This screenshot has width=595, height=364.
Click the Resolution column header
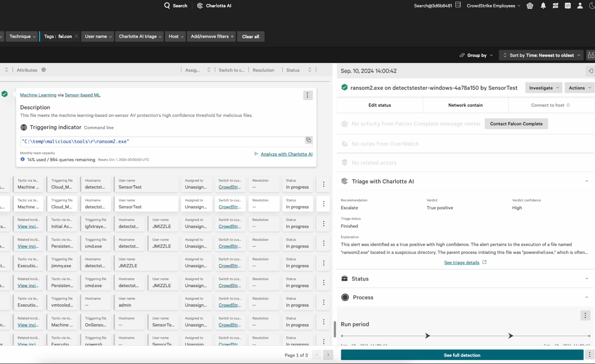click(x=263, y=70)
